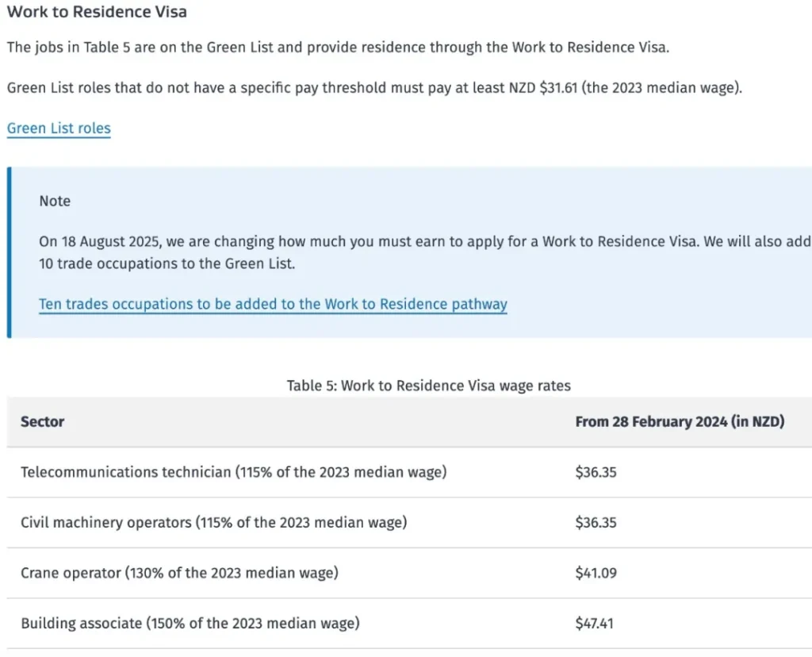Click the $41.09 crane operator wage

pos(596,573)
